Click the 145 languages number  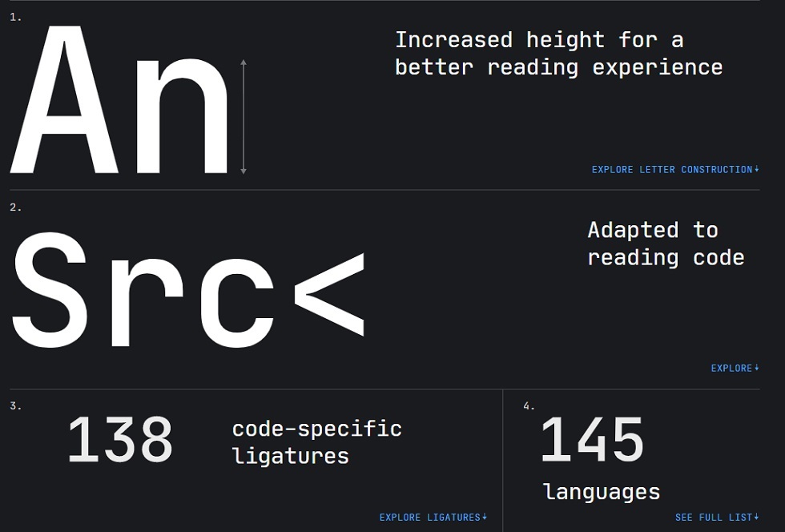pyautogui.click(x=592, y=440)
